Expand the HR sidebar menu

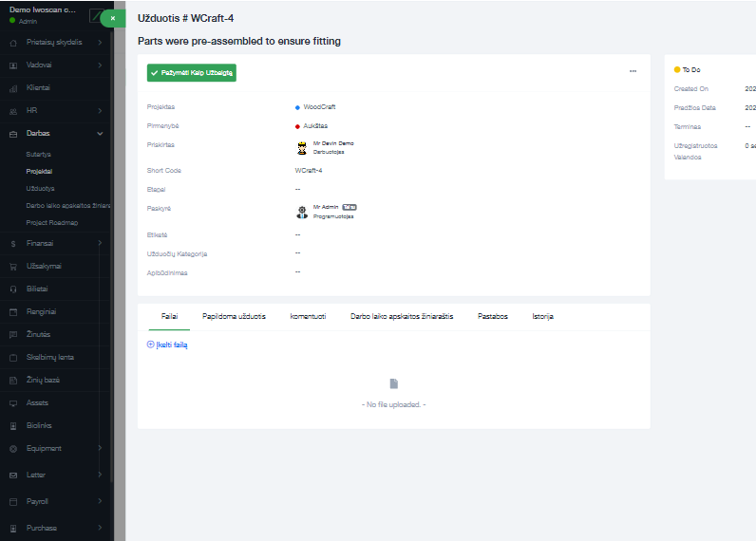(x=101, y=110)
